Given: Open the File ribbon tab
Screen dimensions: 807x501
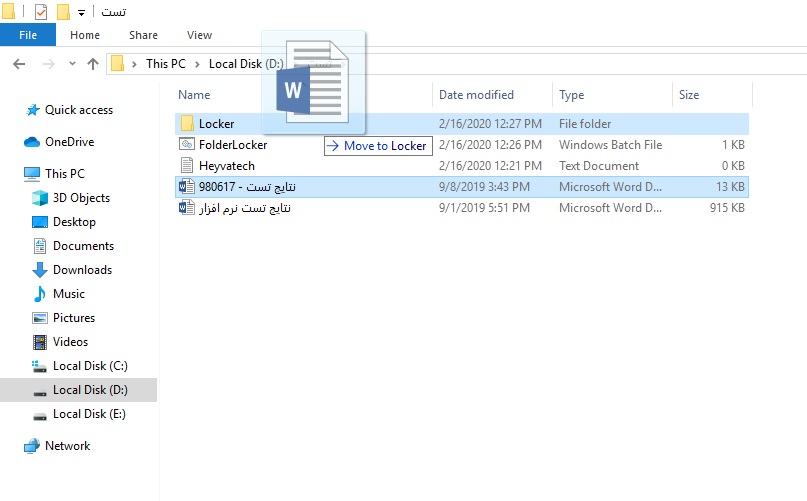Looking at the screenshot, I should (28, 35).
